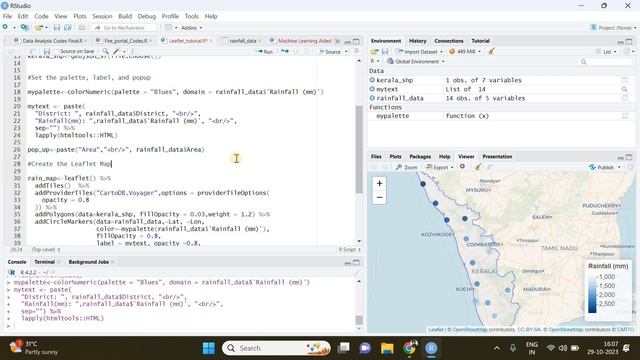Switch to the Plots tab

395,156
